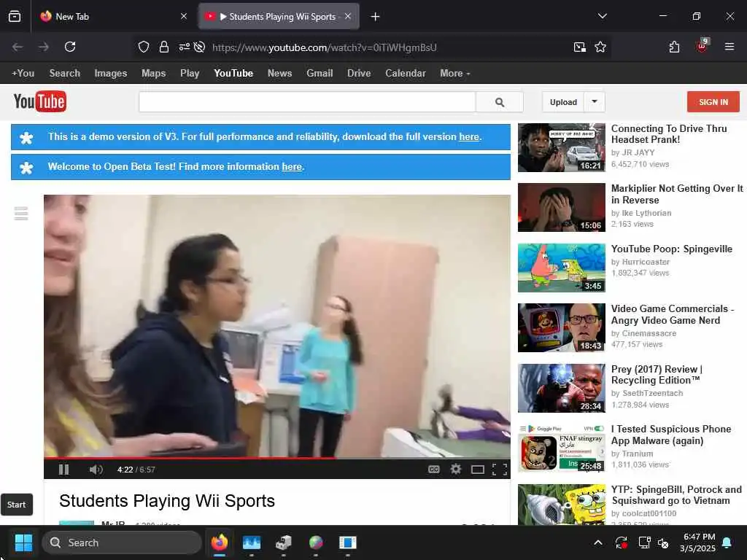Pause the video with the pause button
This screenshot has width=747, height=560.
tap(64, 470)
